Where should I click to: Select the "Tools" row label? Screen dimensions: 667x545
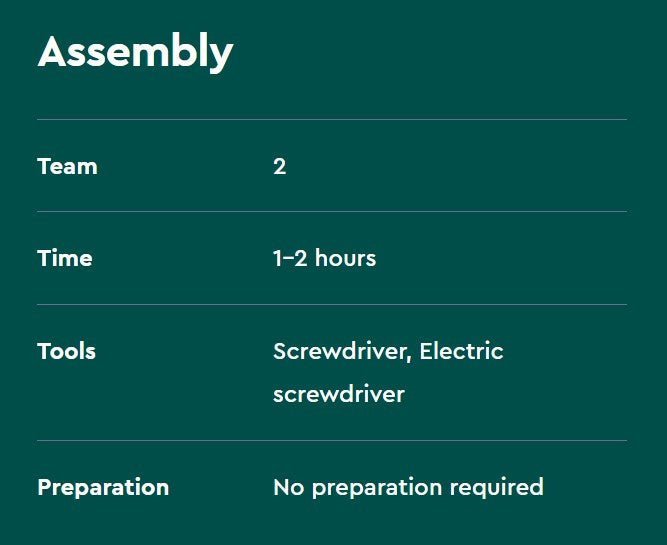(x=67, y=351)
